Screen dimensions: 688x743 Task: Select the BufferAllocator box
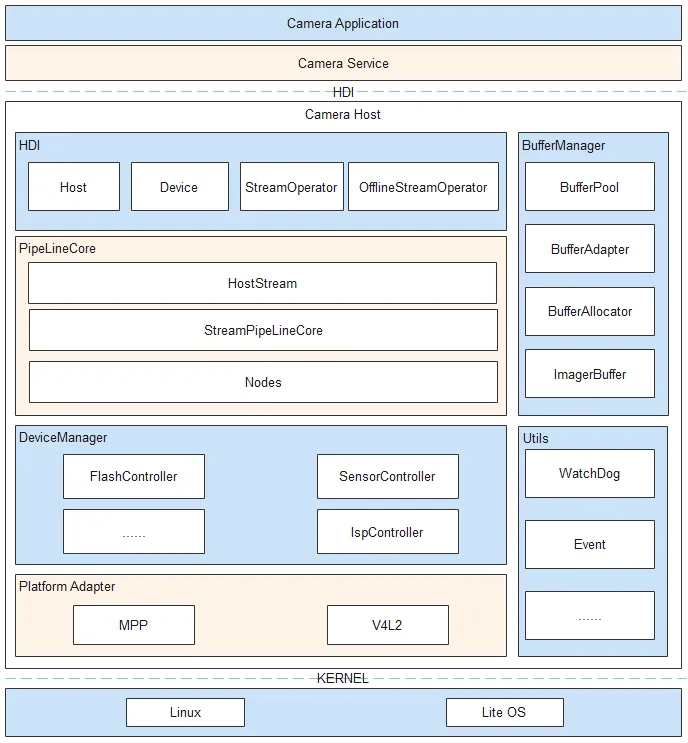590,311
